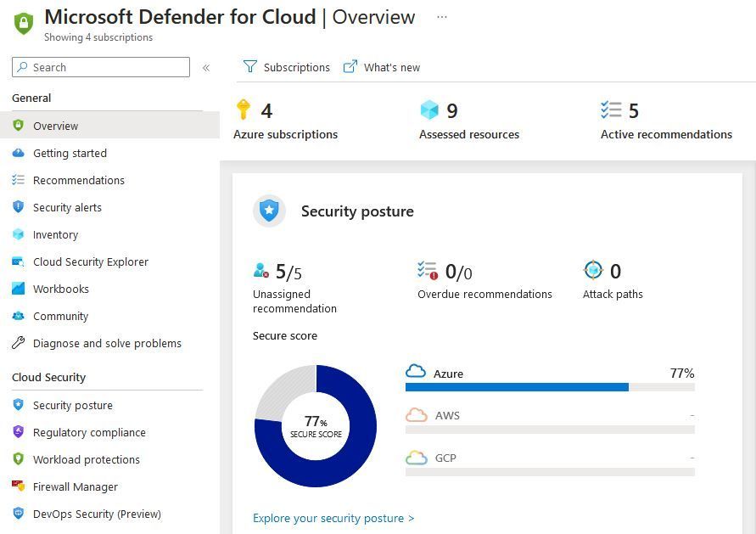The height and width of the screenshot is (534, 756).
Task: Click the DevOps Security shield icon
Action: coord(19,514)
